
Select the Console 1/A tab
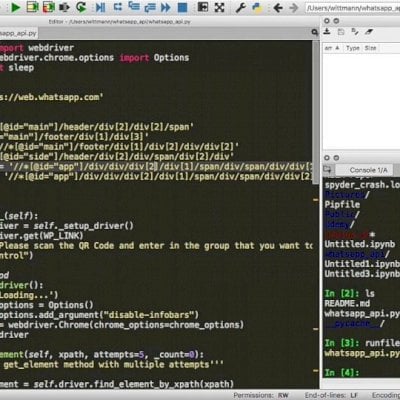tap(368, 170)
